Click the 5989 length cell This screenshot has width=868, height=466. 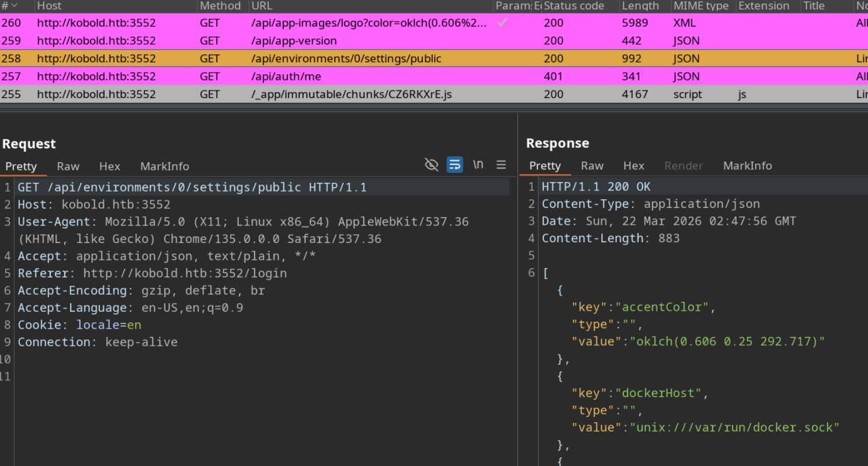coord(635,23)
